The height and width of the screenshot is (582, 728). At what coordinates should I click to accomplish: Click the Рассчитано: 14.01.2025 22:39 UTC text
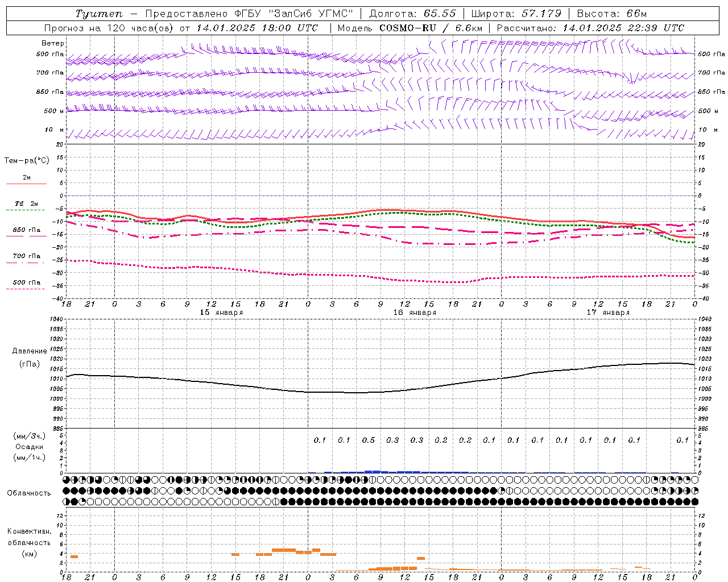pos(590,28)
